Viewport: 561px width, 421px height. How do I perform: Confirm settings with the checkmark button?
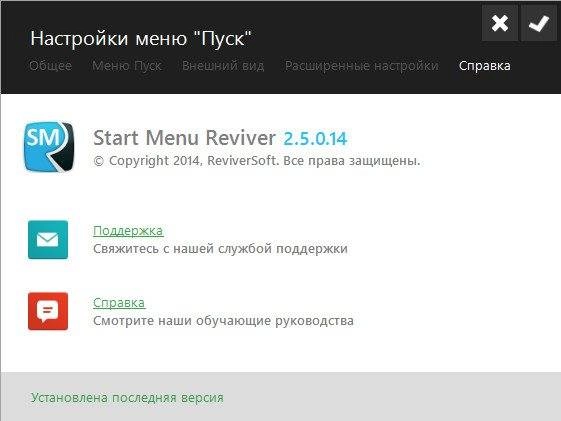(539, 23)
